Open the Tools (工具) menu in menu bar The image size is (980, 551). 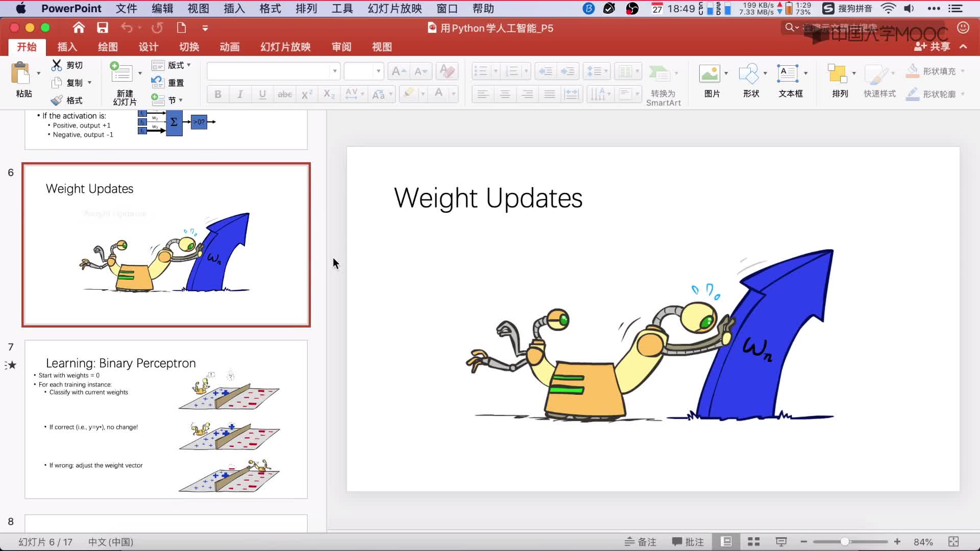point(342,8)
